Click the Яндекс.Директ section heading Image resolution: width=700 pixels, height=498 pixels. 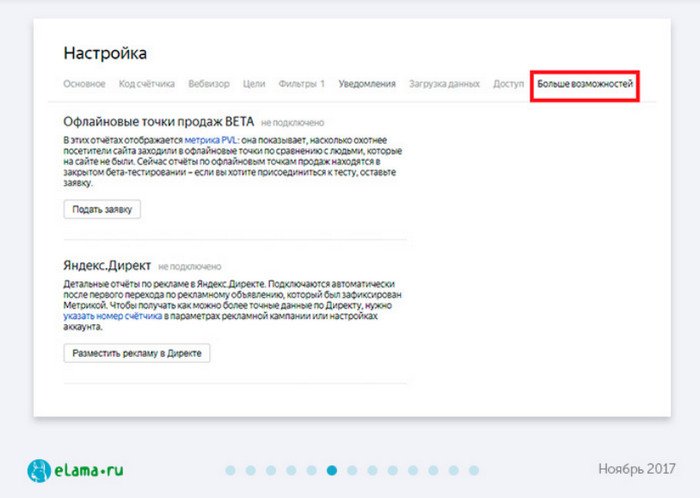(x=107, y=266)
